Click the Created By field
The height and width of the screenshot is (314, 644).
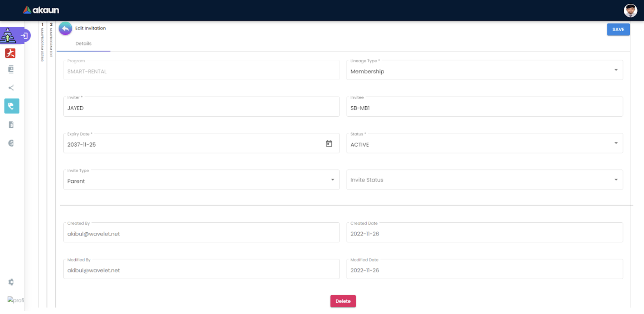201,232
